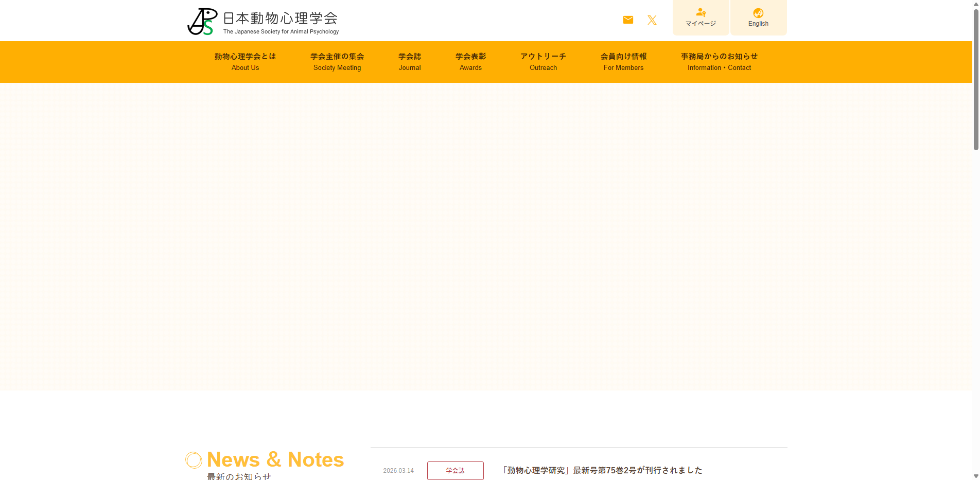Open the Journal menu item
This screenshot has height=480, width=980.
tap(410, 62)
